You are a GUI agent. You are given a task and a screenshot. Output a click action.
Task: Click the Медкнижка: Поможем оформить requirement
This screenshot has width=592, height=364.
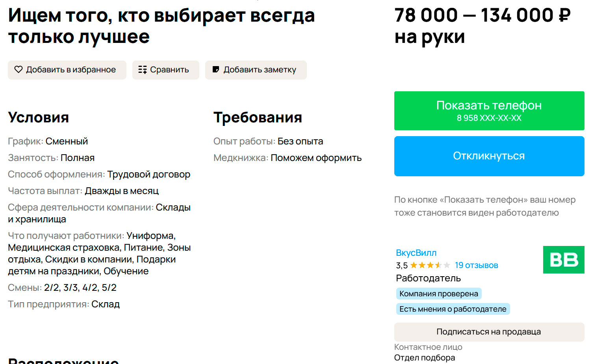pos(287,158)
